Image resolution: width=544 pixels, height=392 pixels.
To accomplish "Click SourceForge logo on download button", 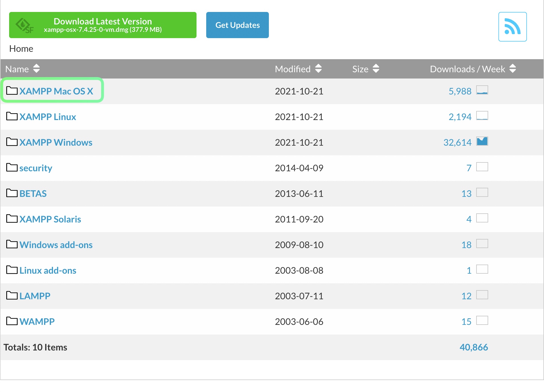I will (x=24, y=26).
